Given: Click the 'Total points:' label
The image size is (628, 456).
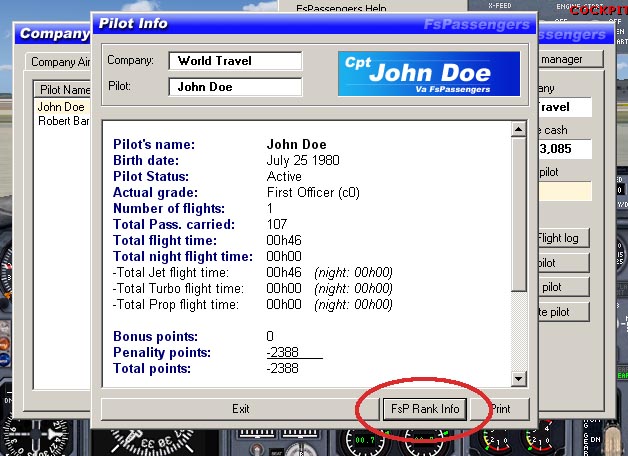Looking at the screenshot, I should click(152, 368).
